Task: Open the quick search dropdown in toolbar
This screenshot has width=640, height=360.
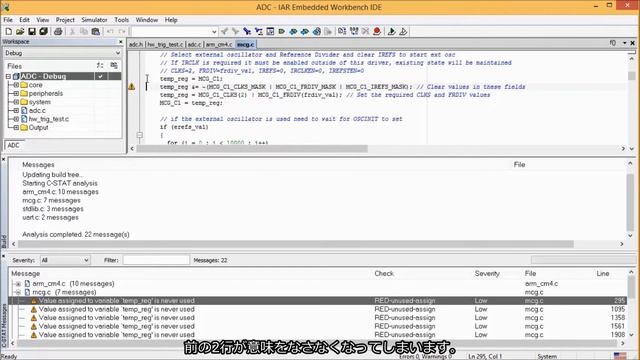Action: (x=214, y=31)
